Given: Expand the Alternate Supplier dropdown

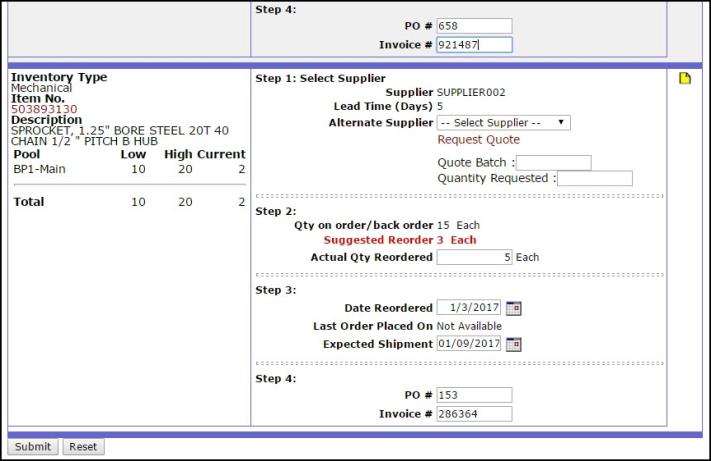Looking at the screenshot, I should 503,123.
